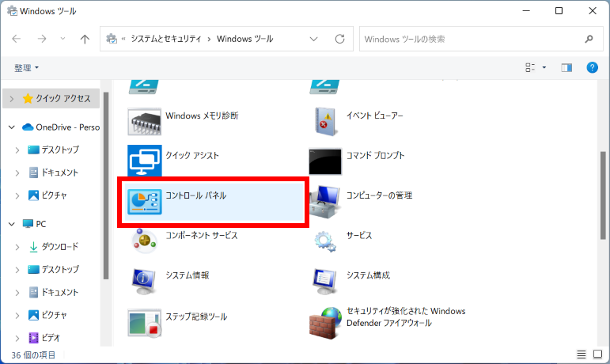The width and height of the screenshot is (610, 364).
Task: Open the Defender ファイアウォール brick wall icon
Action: point(325,323)
